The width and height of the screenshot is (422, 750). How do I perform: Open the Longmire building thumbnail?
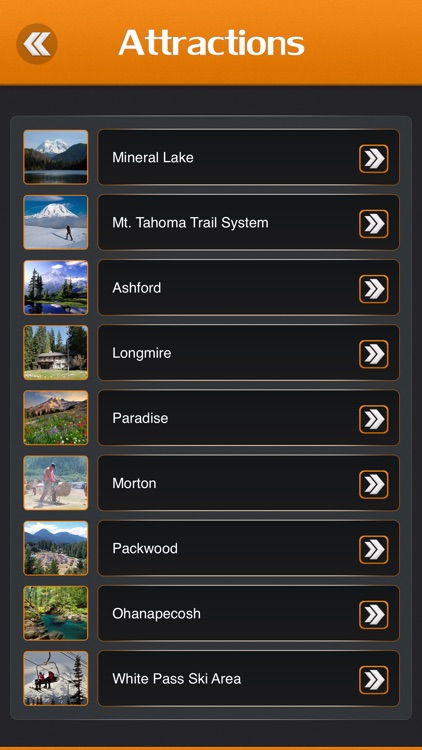tap(56, 353)
